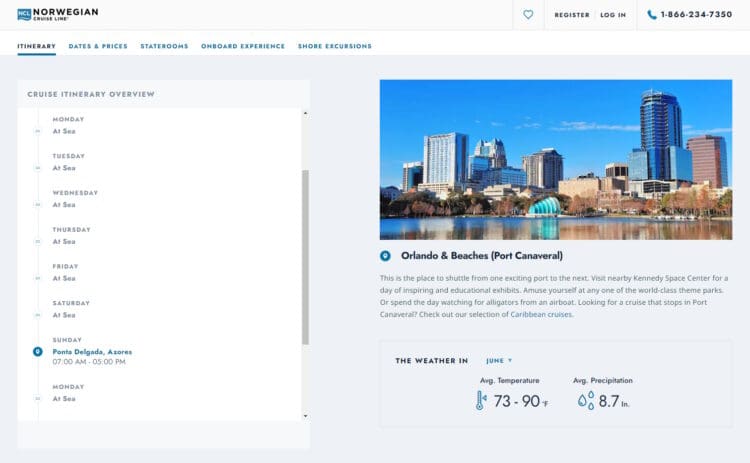
Task: Select Ponta Delgada, Azores itinerary stop
Action: click(x=92, y=352)
